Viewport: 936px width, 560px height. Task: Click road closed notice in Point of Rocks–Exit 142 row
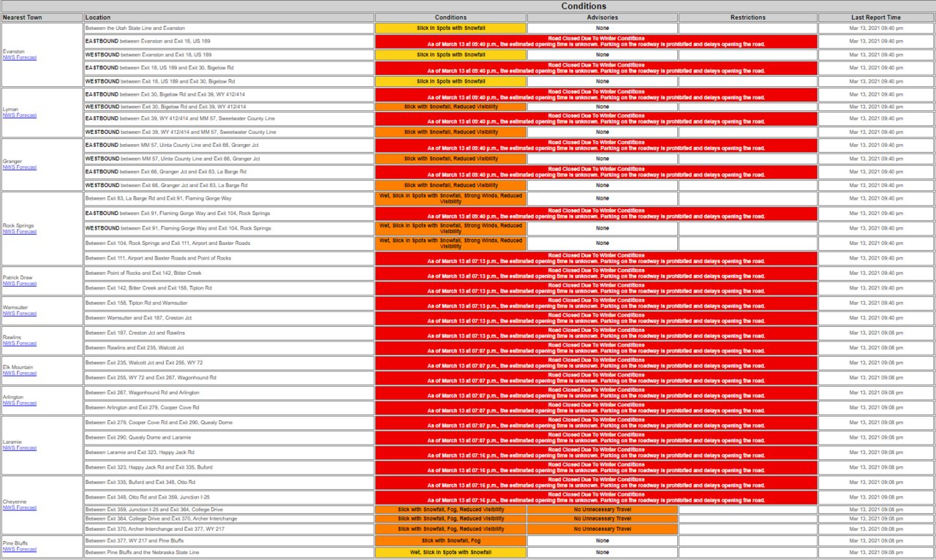[x=597, y=273]
